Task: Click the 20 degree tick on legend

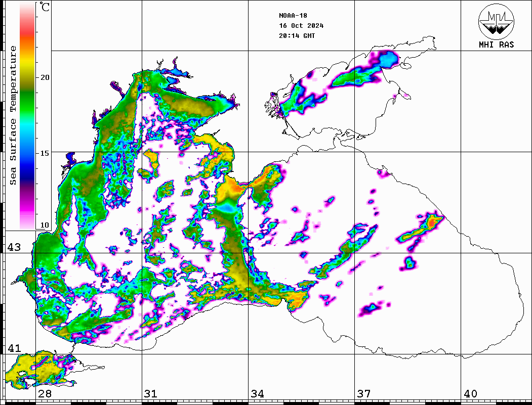Action: 45,77
